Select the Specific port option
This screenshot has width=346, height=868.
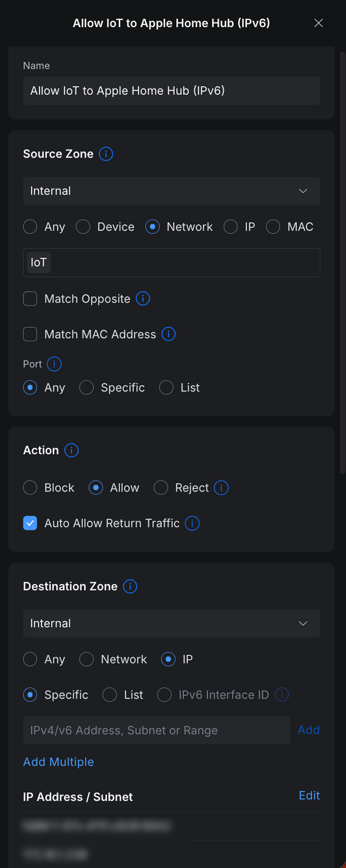click(x=86, y=388)
